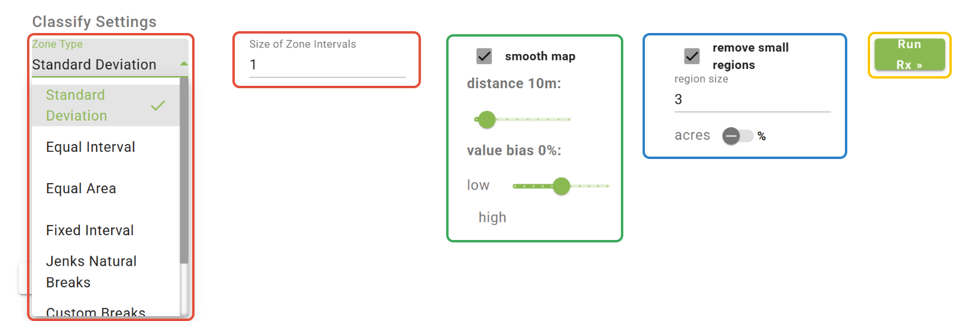Select Equal Interval zone type

coord(91,147)
